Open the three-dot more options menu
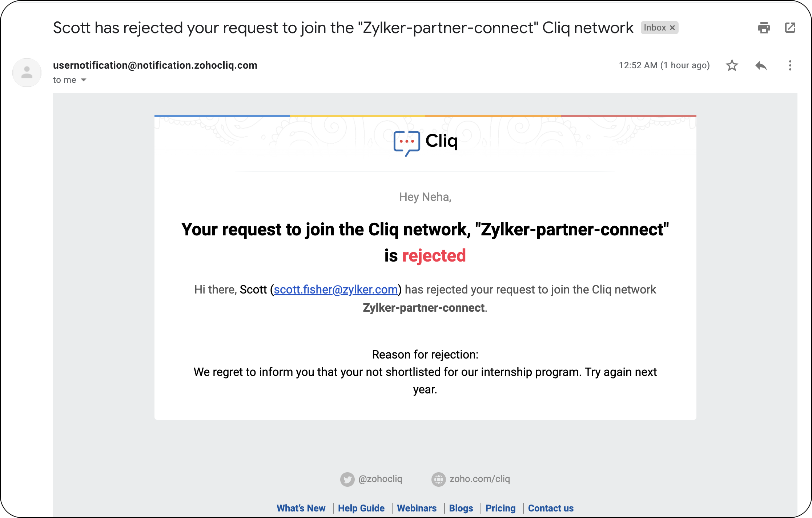Viewport: 812px width, 518px height. click(x=790, y=65)
